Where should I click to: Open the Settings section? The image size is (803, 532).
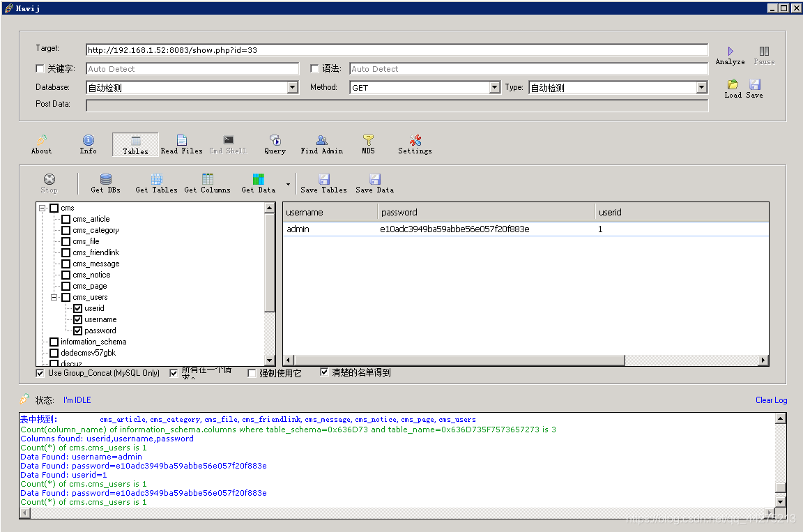pos(415,144)
